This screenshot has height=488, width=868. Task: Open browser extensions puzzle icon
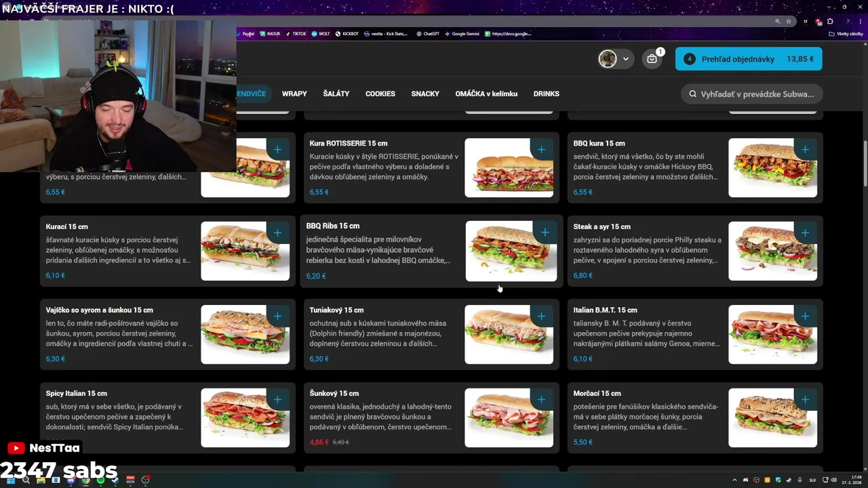pyautogui.click(x=830, y=21)
